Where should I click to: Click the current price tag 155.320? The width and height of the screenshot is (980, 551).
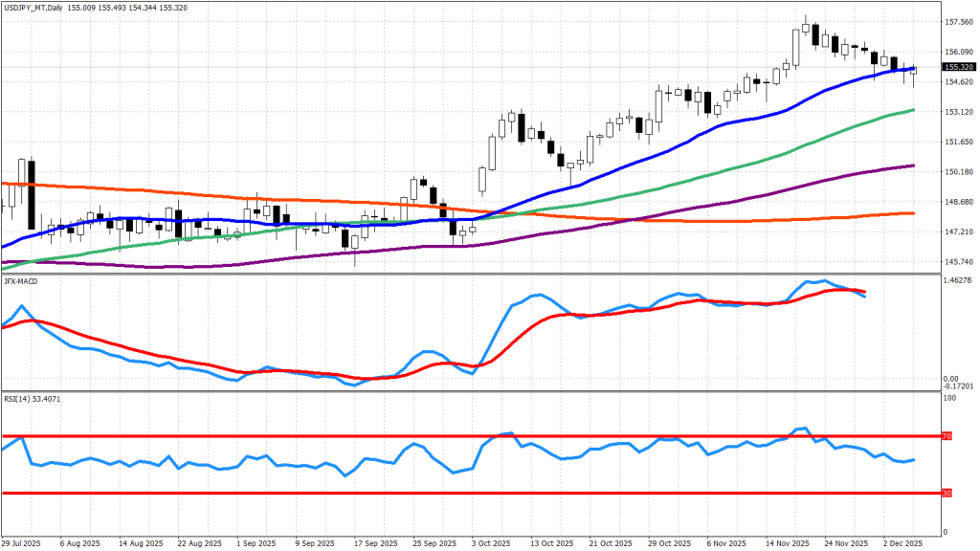(959, 68)
